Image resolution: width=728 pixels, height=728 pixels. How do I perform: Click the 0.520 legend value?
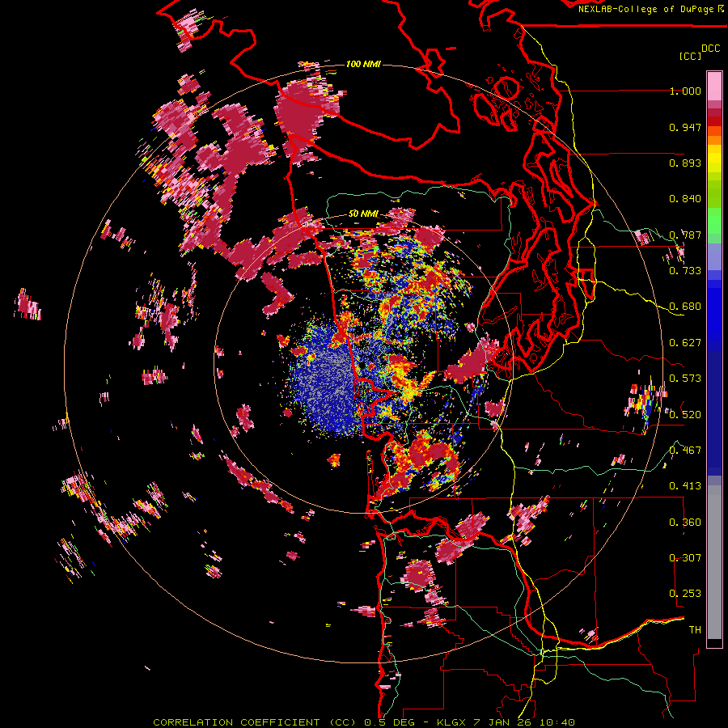click(685, 414)
